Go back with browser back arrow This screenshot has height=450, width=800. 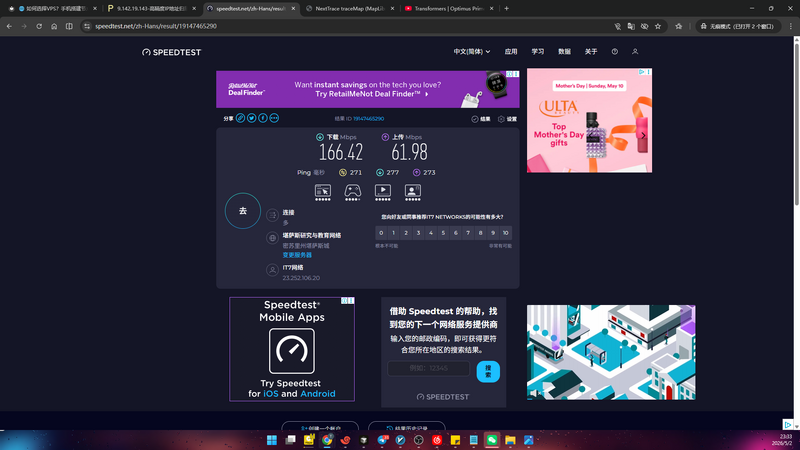click(9, 26)
